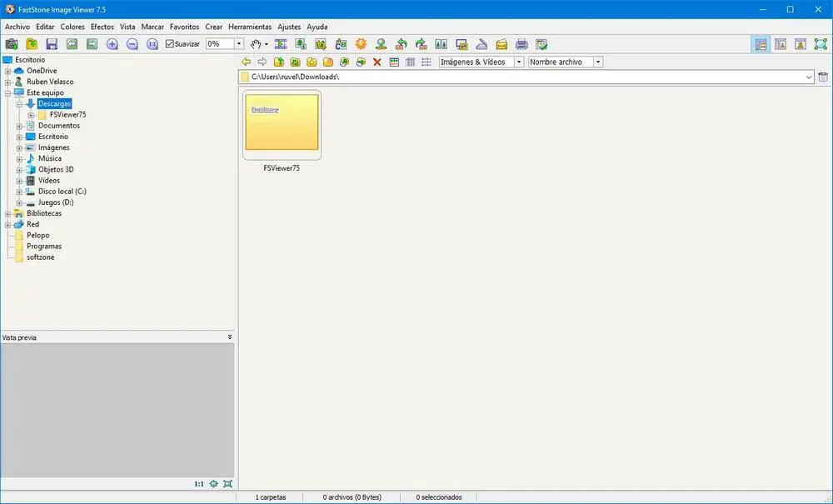833x504 pixels.
Task: Open the Colores menu
Action: [x=72, y=27]
